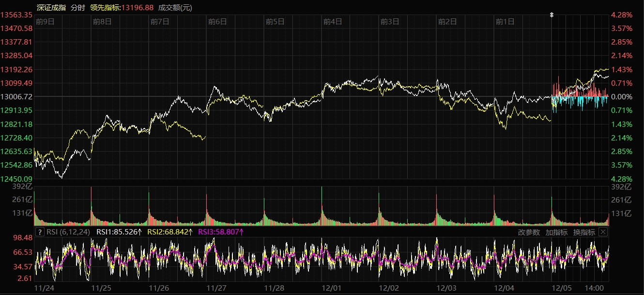Close the RSI indicator panel

pos(603,232)
